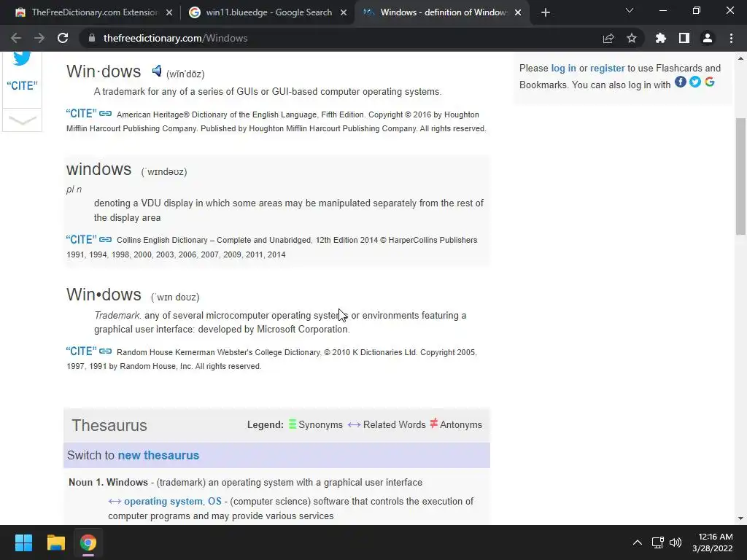Image resolution: width=747 pixels, height=560 pixels.
Task: Open the sidebar "CITE" button
Action: pos(22,86)
